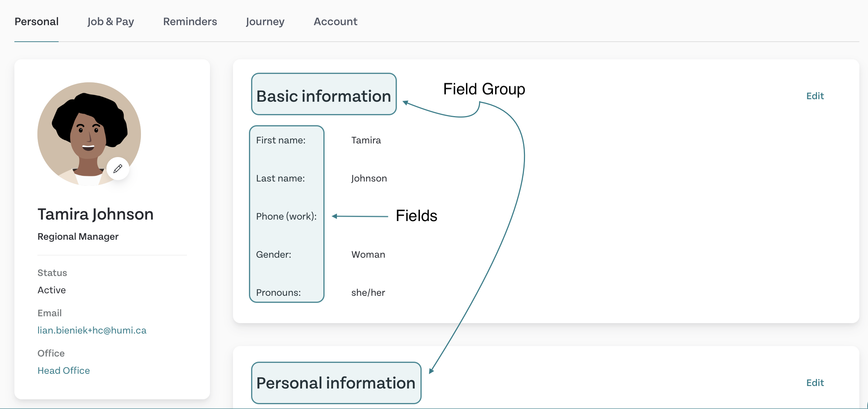Click the Pronouns value she/her
The image size is (868, 409).
pyautogui.click(x=368, y=293)
